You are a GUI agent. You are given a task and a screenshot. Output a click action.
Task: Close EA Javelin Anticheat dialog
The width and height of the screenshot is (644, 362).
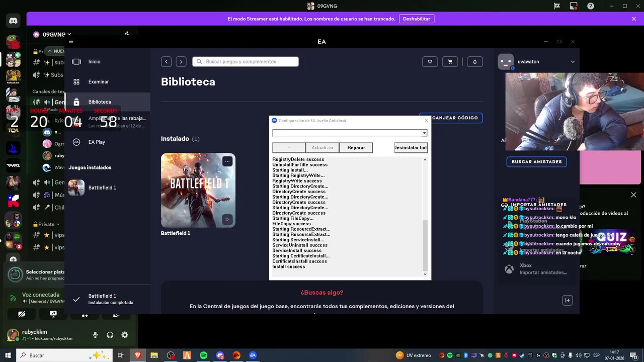click(x=426, y=121)
